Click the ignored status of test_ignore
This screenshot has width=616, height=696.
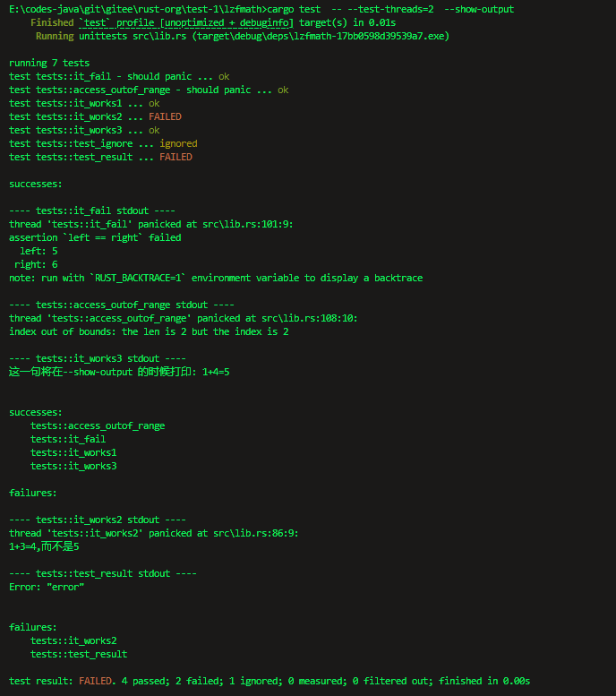178,143
